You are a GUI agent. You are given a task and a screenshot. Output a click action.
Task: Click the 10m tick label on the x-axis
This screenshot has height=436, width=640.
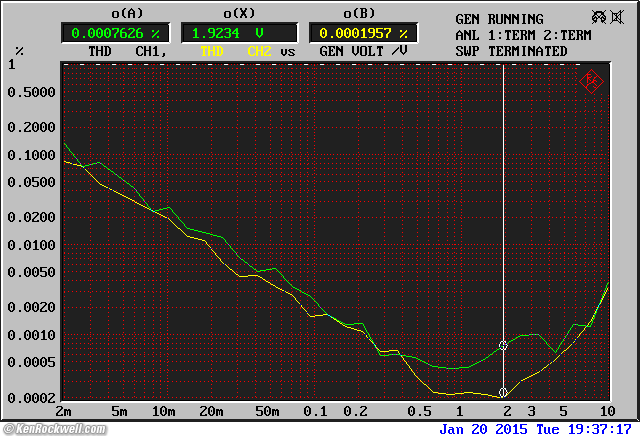pos(163,412)
